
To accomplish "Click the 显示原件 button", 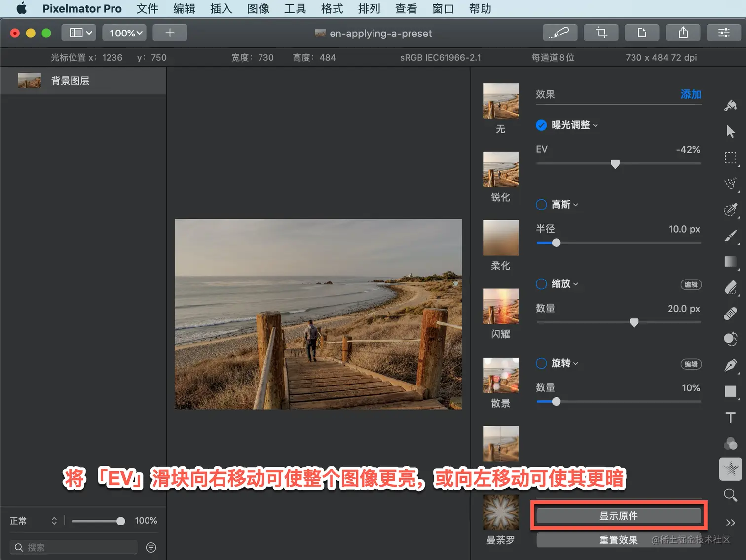I will click(619, 516).
